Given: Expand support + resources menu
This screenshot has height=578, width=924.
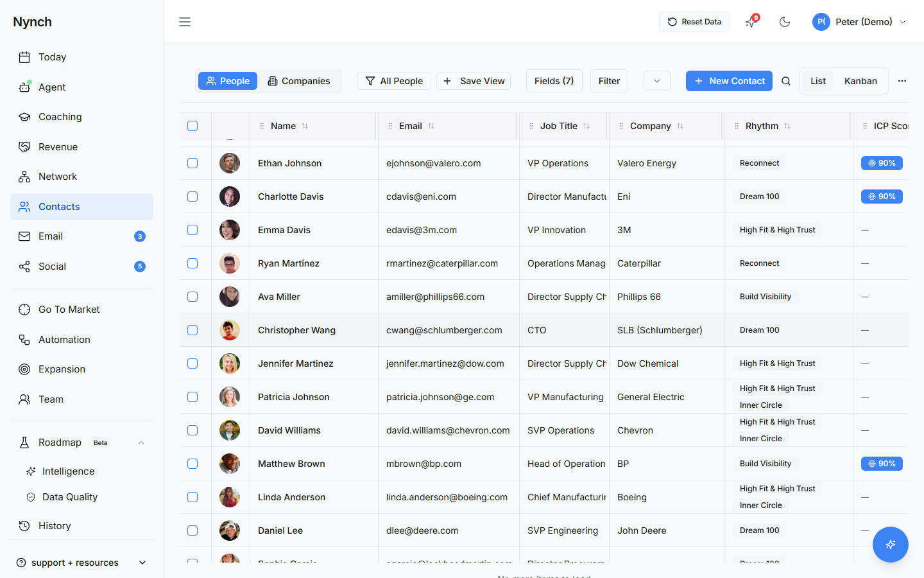Looking at the screenshot, I should [x=81, y=563].
